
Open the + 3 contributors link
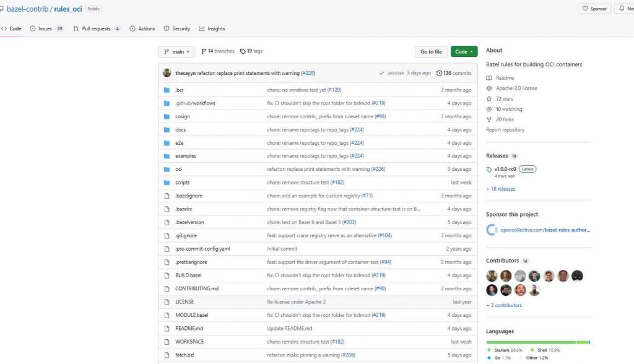click(504, 305)
